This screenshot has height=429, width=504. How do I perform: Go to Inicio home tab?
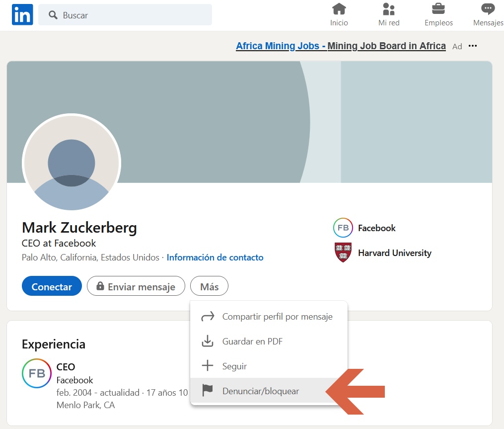click(339, 14)
